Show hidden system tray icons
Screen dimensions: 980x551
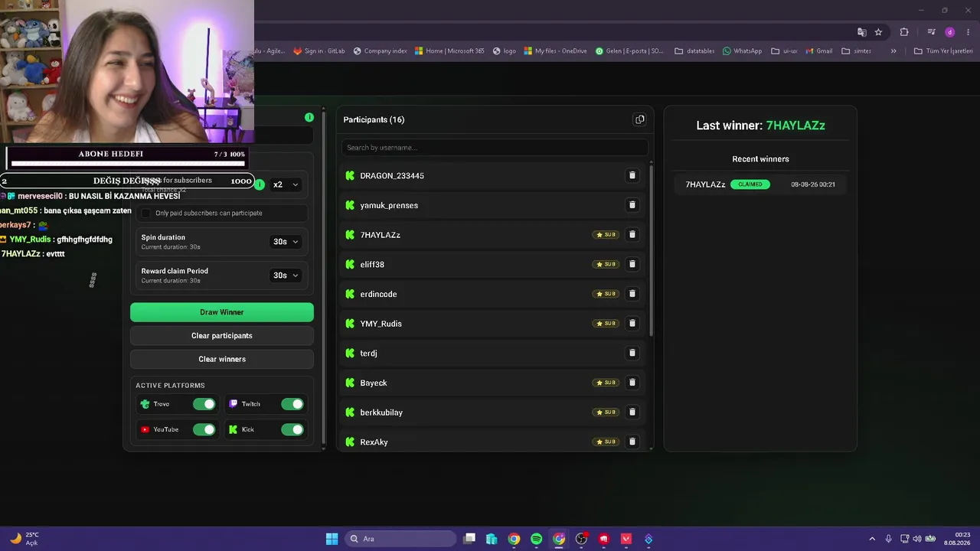click(x=871, y=539)
